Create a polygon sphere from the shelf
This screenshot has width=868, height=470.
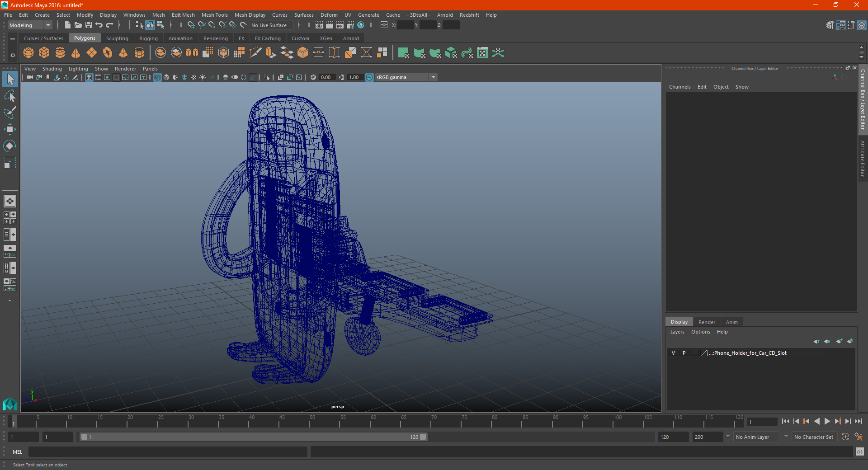28,53
